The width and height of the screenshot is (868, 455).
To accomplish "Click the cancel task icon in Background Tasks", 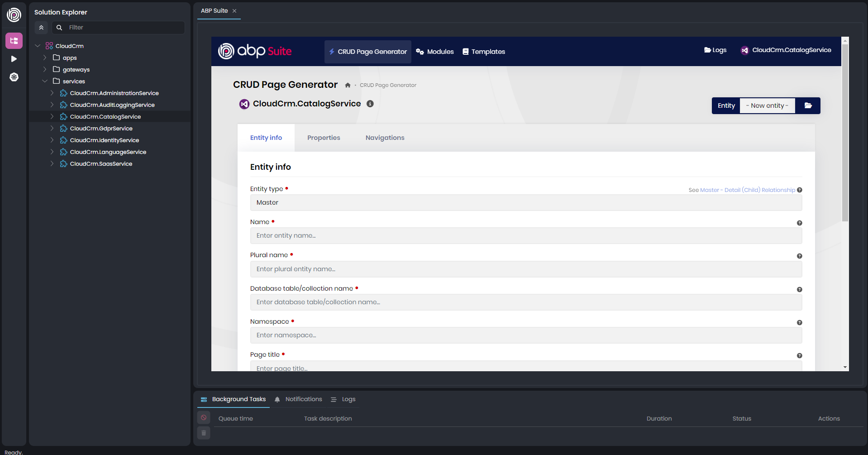I will [x=204, y=417].
